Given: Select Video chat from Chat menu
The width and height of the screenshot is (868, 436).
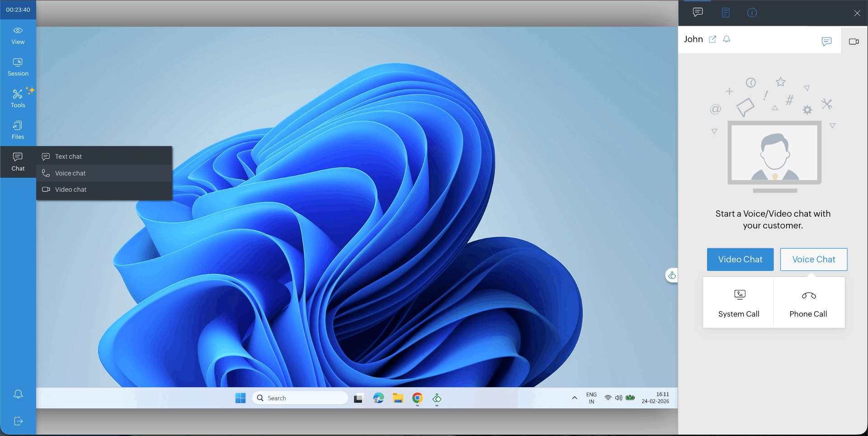Looking at the screenshot, I should [x=71, y=190].
